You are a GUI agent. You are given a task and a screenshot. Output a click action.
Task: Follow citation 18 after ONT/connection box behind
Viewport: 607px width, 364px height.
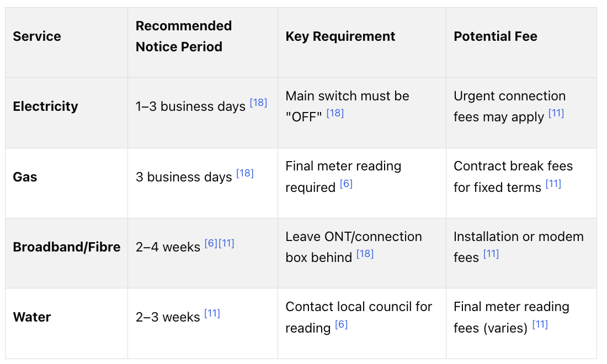365,254
